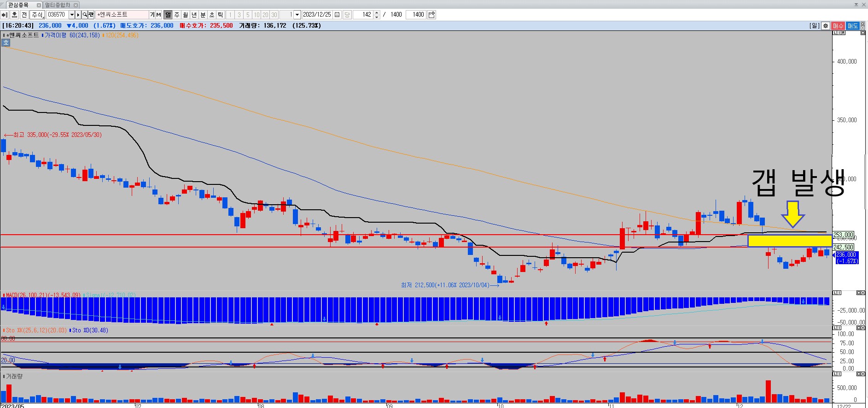Close the MACD indicator panel

tap(863, 293)
